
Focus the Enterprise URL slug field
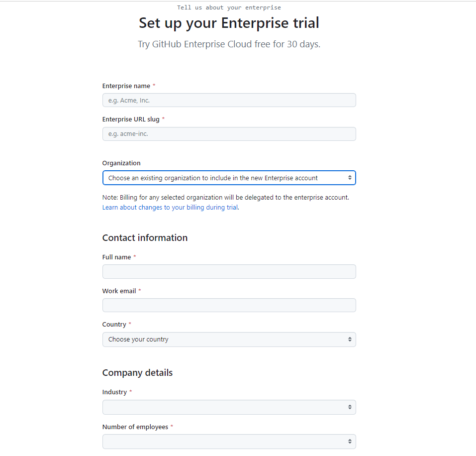(229, 134)
